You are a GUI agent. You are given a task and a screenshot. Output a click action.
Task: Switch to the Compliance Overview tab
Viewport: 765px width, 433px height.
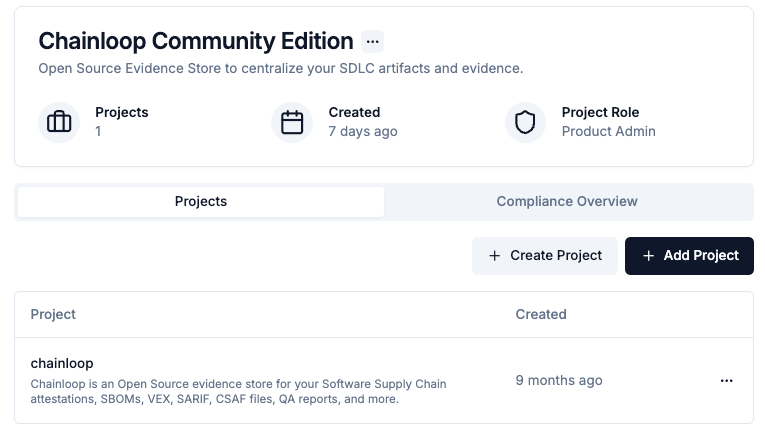pos(567,201)
